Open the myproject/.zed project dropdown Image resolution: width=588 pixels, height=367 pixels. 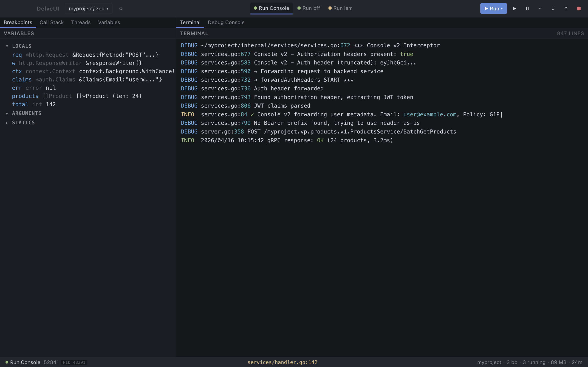click(88, 8)
